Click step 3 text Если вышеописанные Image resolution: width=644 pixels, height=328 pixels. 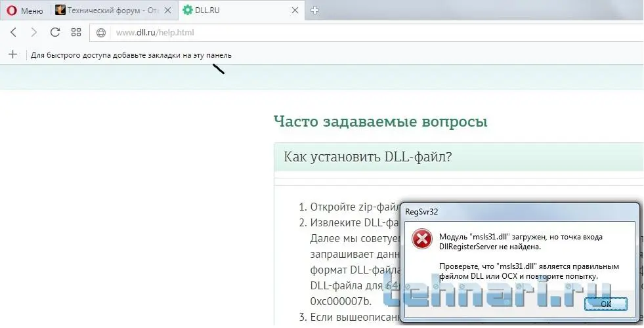[355, 318]
